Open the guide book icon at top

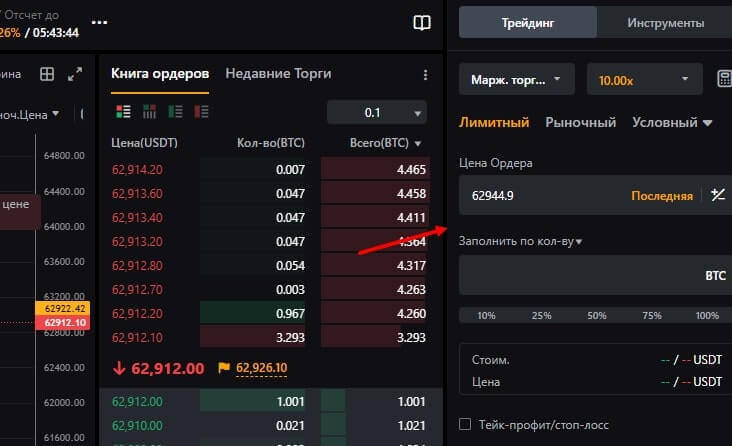(422, 23)
